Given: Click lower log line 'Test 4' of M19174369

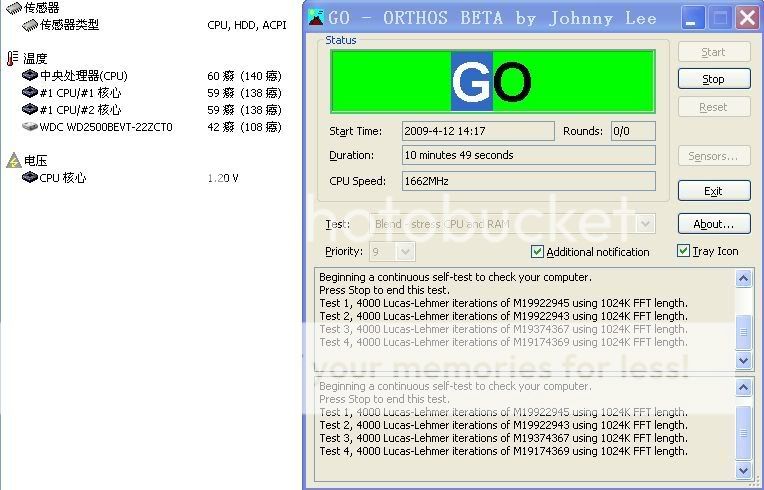Looking at the screenshot, I should [503, 451].
